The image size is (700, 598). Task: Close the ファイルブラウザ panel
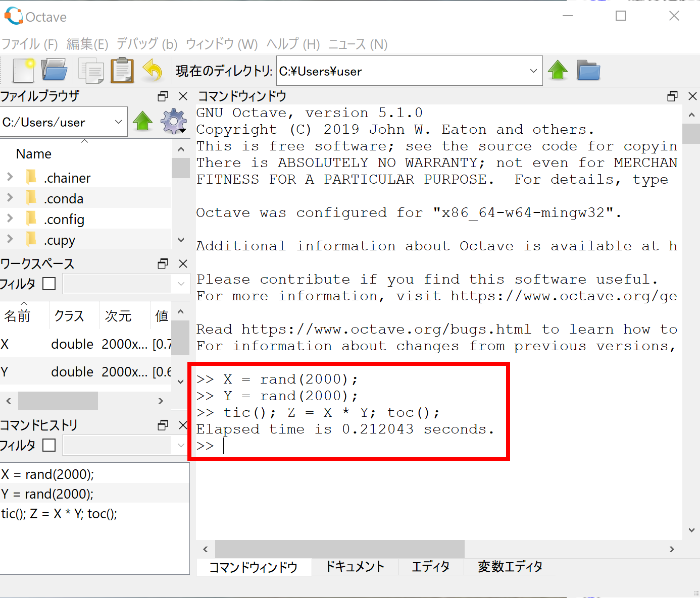coord(183,96)
